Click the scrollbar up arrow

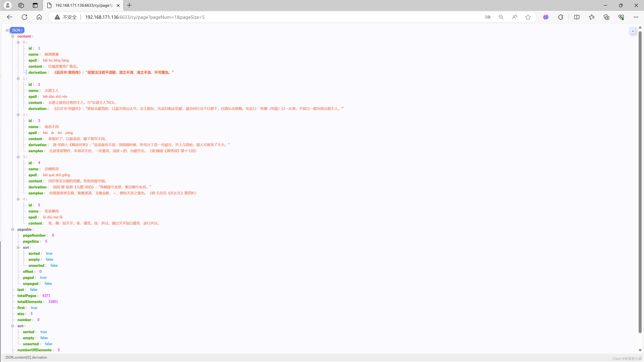640,27
